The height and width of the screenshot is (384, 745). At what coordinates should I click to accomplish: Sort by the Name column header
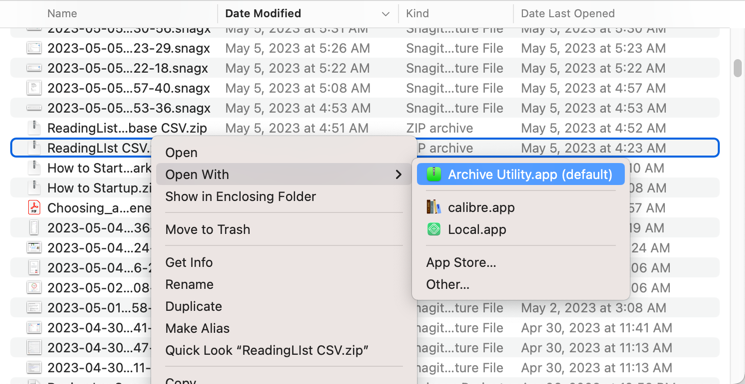point(62,14)
